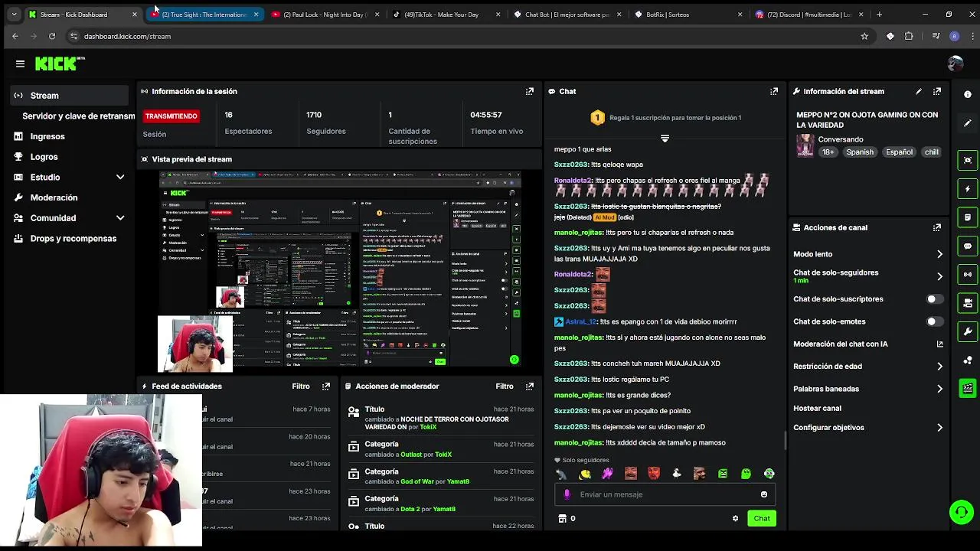Pop out the Chat panel
The height and width of the screenshot is (551, 980).
click(x=774, y=91)
